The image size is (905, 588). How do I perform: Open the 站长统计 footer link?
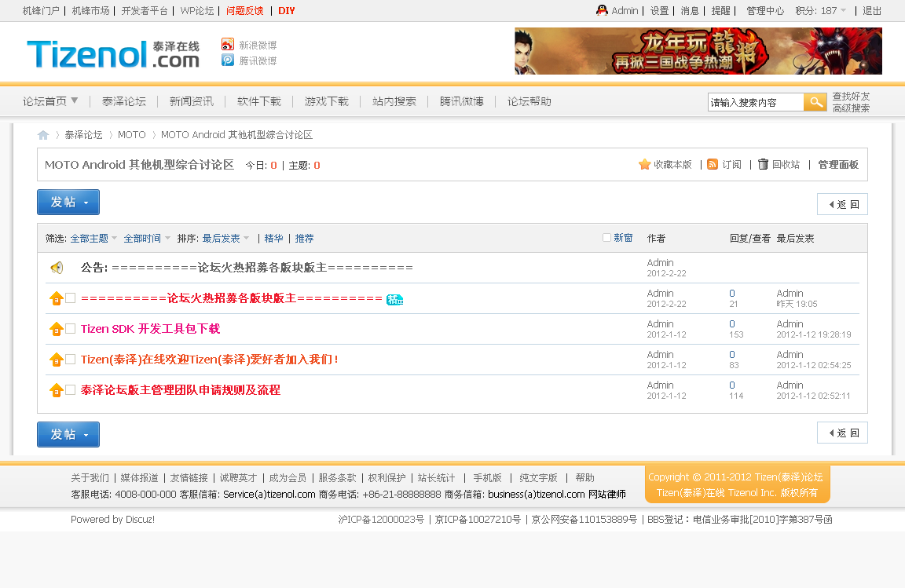coord(436,478)
